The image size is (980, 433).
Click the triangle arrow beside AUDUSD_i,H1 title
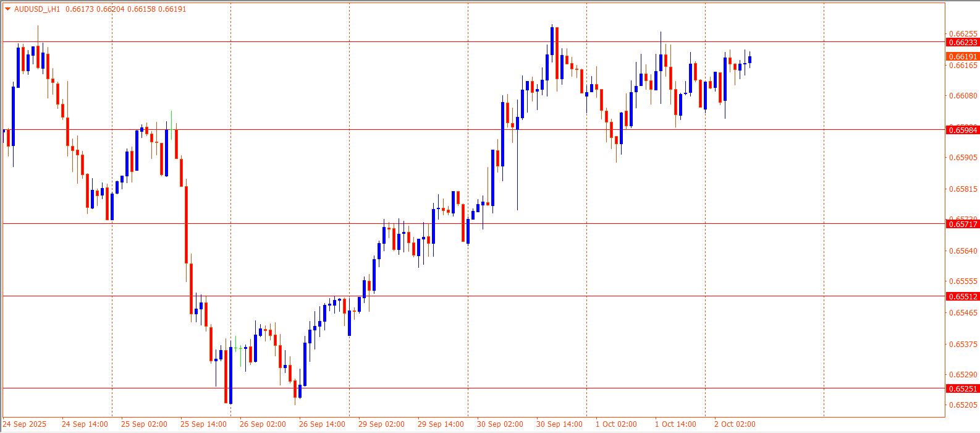[7, 9]
